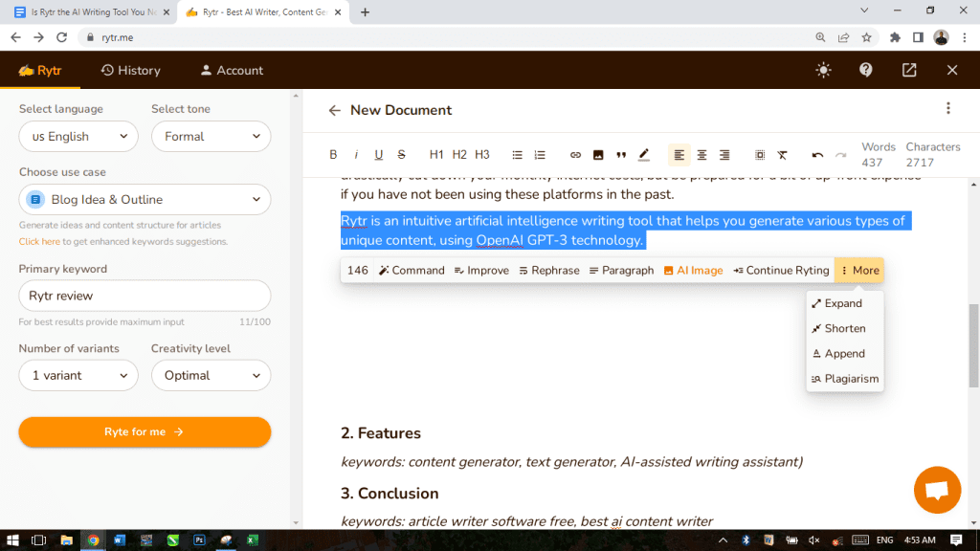Center align text

tap(702, 154)
